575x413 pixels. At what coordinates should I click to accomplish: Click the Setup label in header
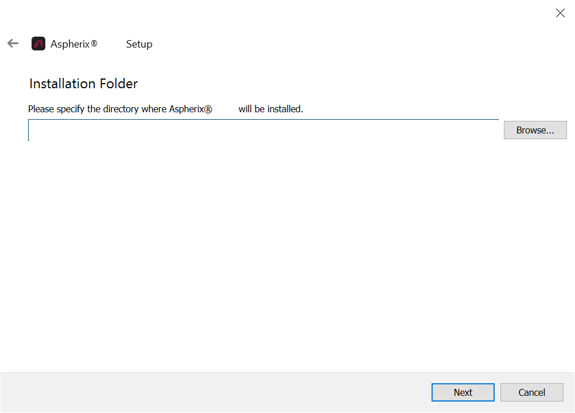click(139, 44)
